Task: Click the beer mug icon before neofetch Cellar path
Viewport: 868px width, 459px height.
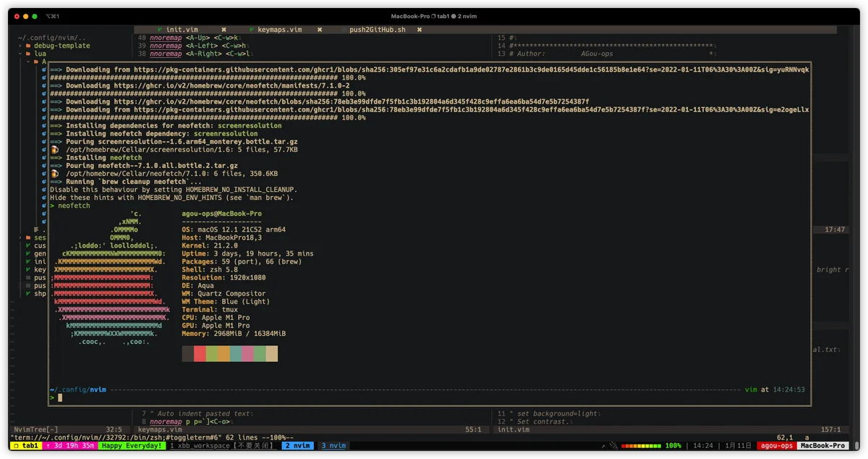Action: click(54, 174)
